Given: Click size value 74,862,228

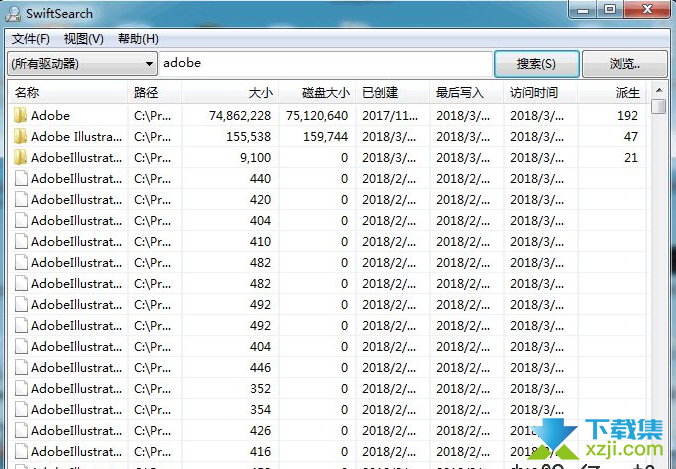Looking at the screenshot, I should [240, 116].
